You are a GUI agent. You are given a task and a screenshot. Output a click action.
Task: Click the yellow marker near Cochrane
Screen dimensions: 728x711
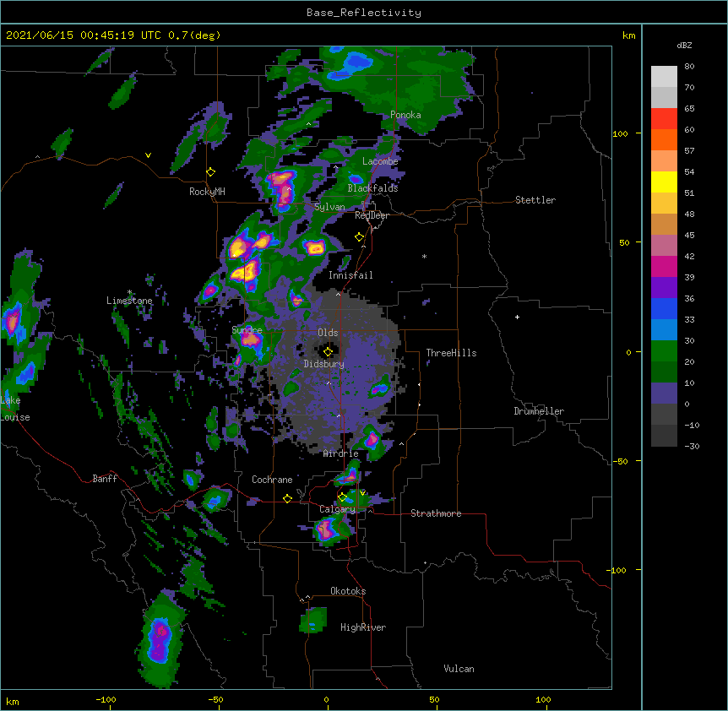287,498
